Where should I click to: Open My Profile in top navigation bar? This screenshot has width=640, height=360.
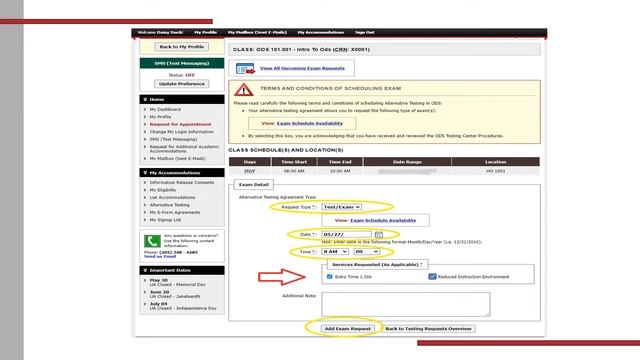(205, 32)
